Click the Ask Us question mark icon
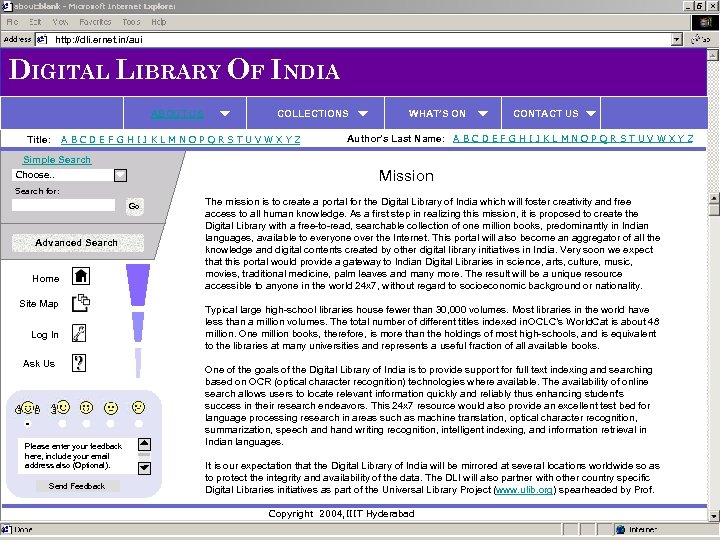The height and width of the screenshot is (540, 720). pyautogui.click(x=79, y=363)
